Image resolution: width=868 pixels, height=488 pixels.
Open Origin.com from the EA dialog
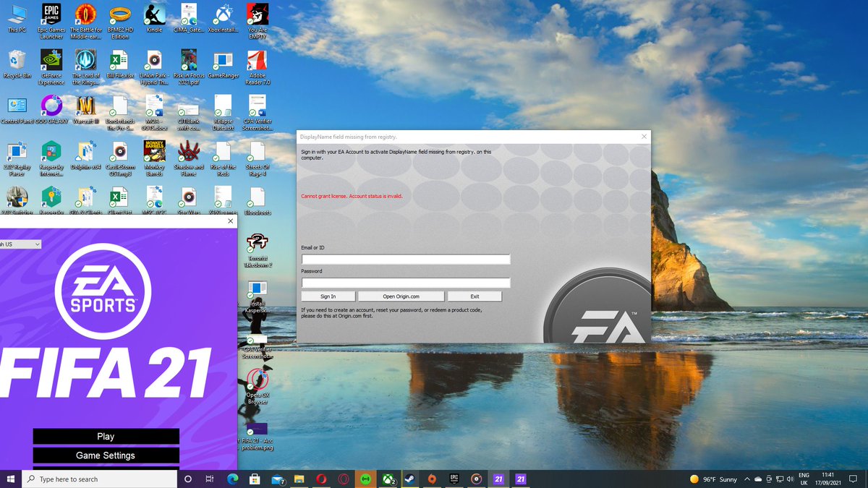coord(401,296)
